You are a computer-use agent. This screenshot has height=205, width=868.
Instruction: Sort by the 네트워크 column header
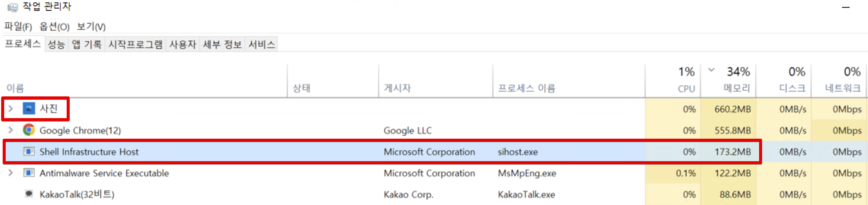click(x=843, y=88)
